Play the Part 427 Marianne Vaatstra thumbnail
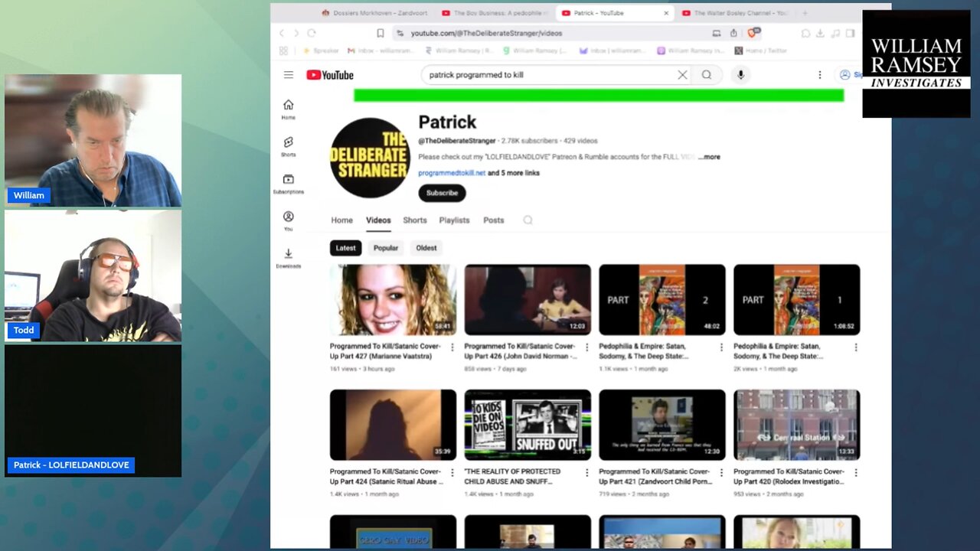980x551 pixels. tap(393, 300)
